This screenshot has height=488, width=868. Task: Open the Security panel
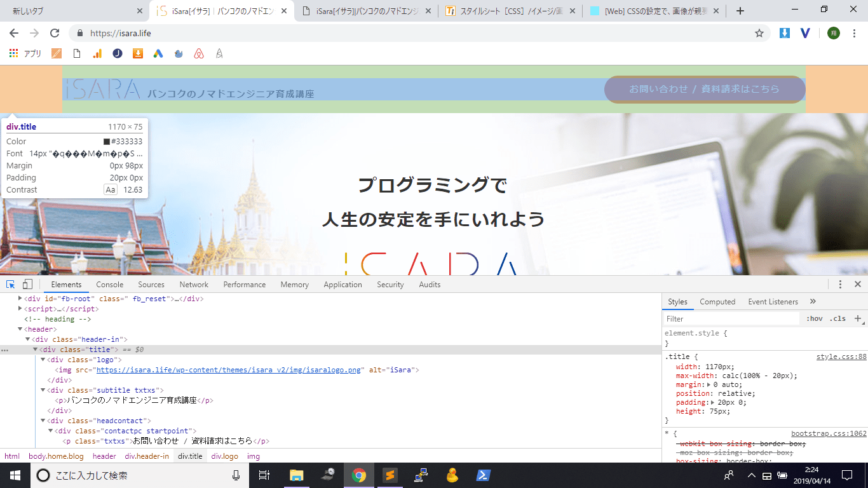click(x=390, y=285)
